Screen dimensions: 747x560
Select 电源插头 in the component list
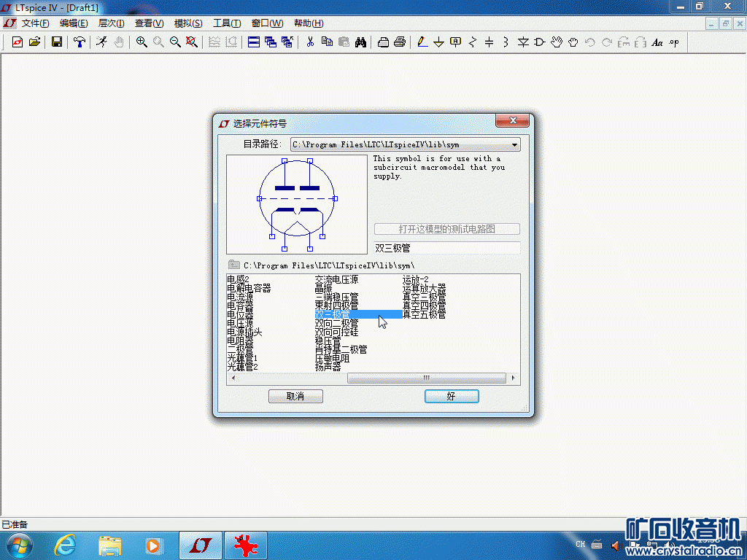click(x=244, y=332)
